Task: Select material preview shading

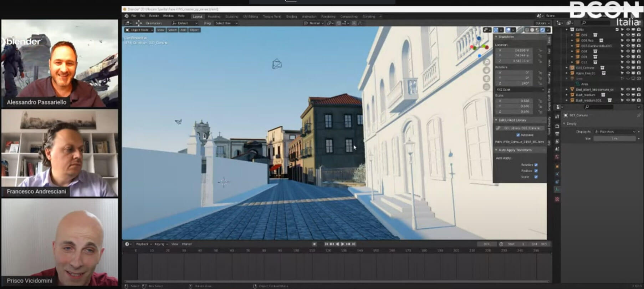Action: click(x=537, y=30)
